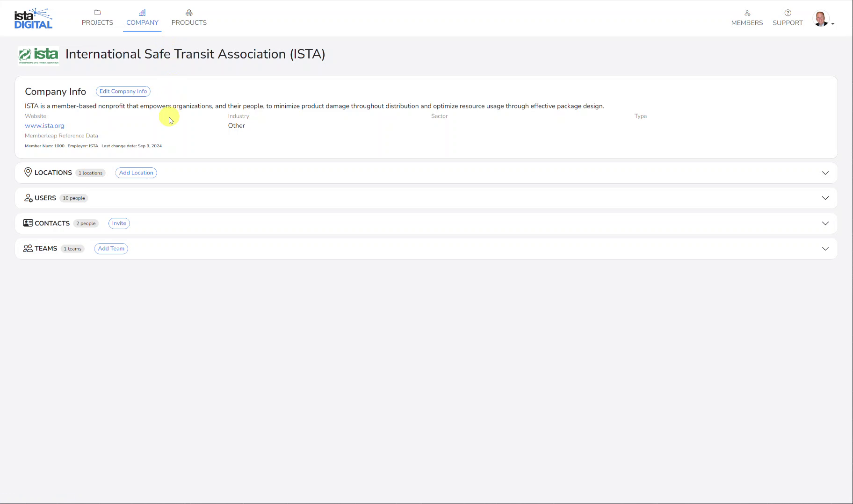Click the Type field label
853x504 pixels.
coord(641,116)
